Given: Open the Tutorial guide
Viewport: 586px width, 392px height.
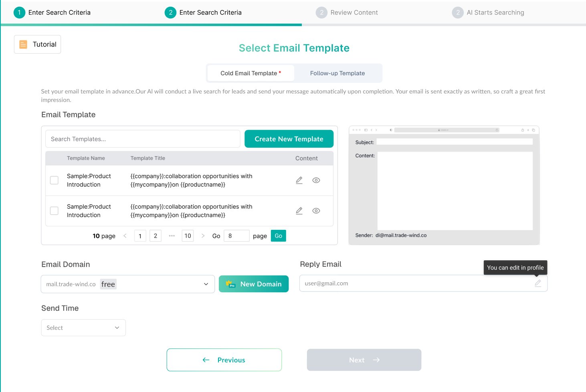Looking at the screenshot, I should 37,44.
